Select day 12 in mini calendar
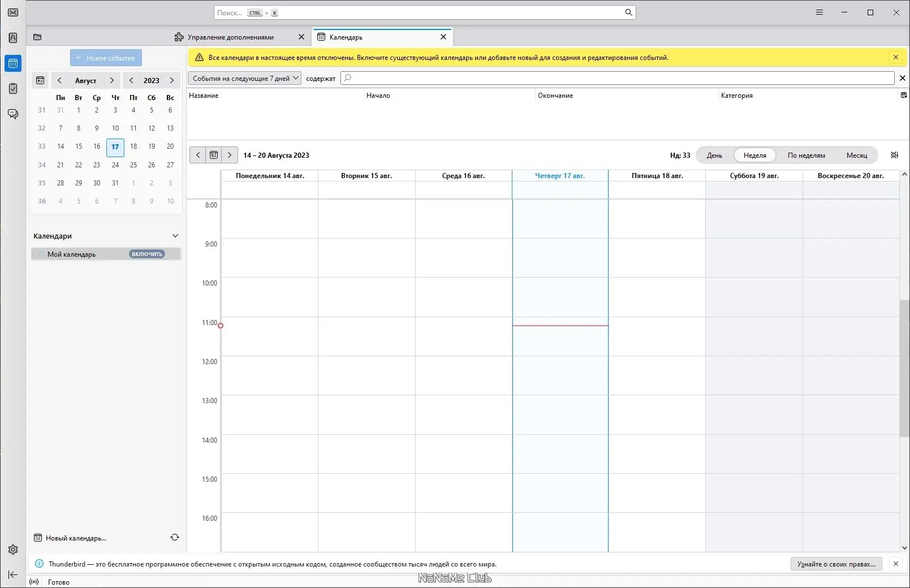 (152, 128)
